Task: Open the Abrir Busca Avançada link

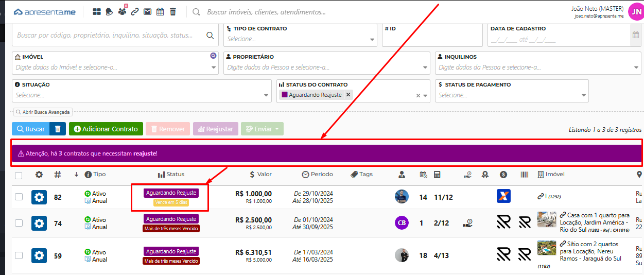Action: 43,112
